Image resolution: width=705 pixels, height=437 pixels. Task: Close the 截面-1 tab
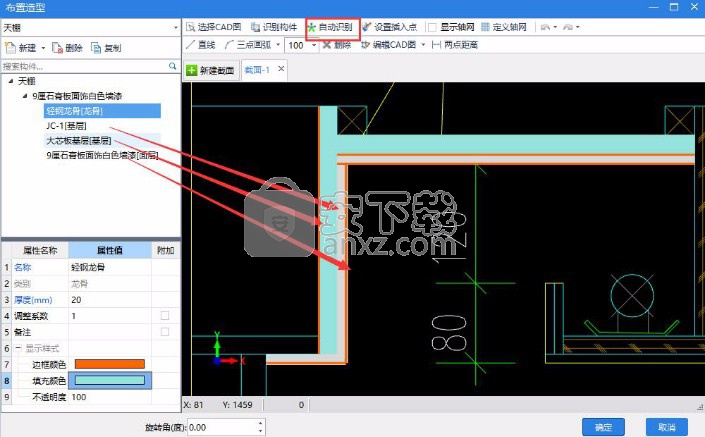point(281,69)
